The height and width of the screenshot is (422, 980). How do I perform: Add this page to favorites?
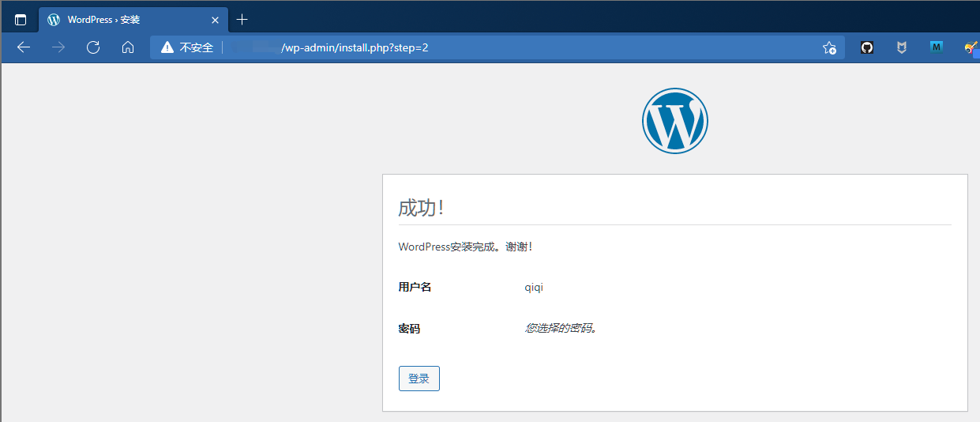click(829, 47)
